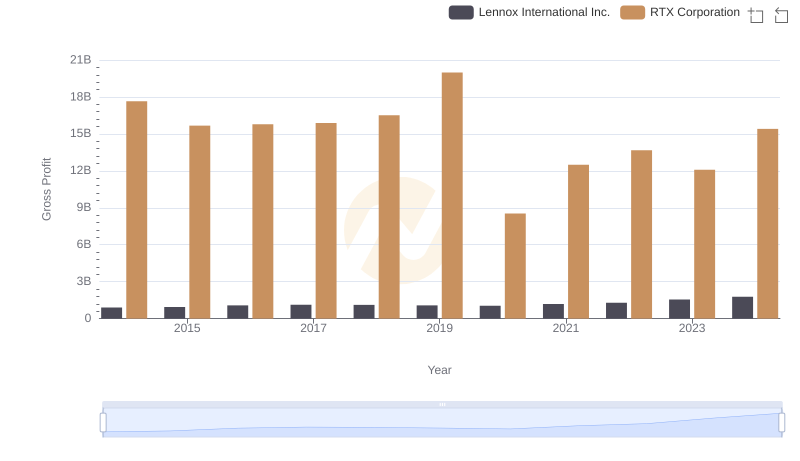800x461 pixels.
Task: Select the tallest RTX bar for 2019
Action: [452, 195]
